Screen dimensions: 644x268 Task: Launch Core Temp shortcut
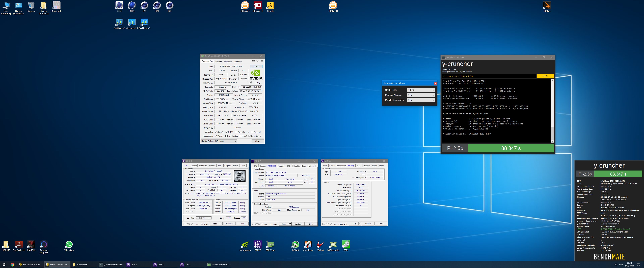click(x=308, y=246)
